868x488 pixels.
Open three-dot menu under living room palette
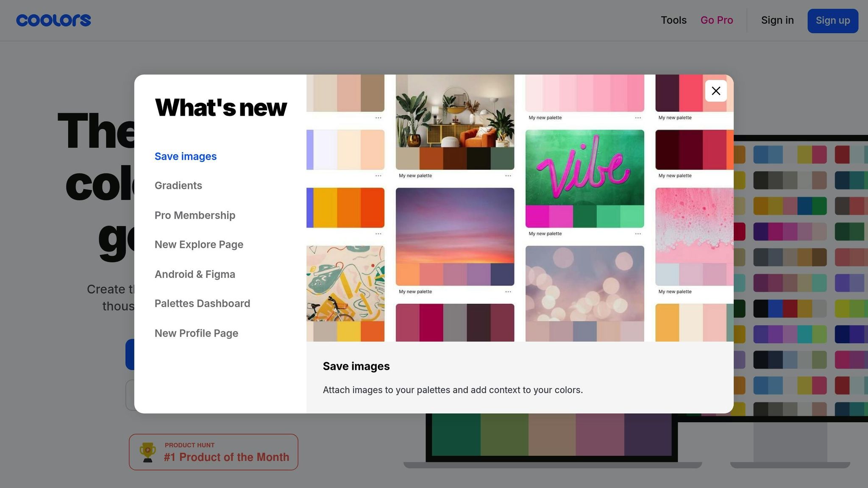[x=508, y=176]
